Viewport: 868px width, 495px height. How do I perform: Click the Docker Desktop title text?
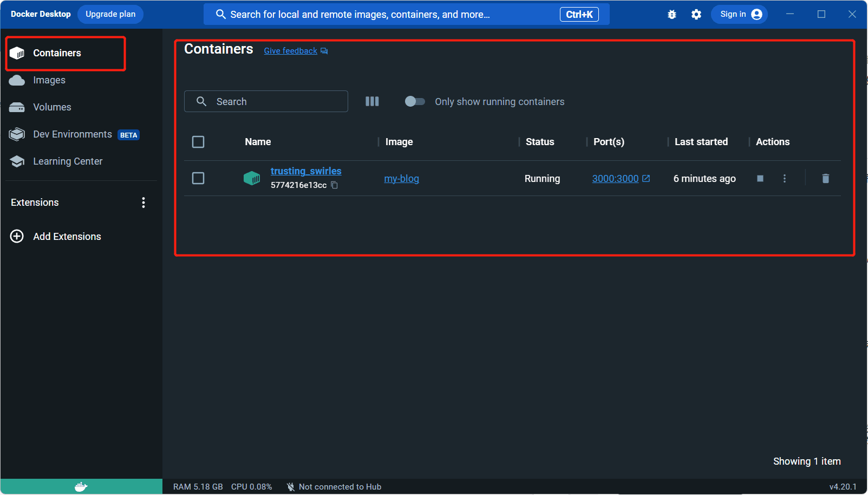tap(41, 14)
